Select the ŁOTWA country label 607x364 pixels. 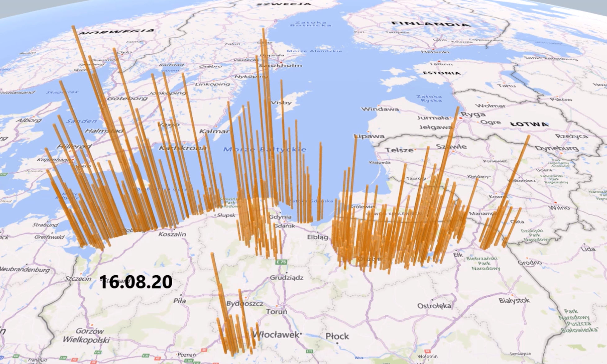529,124
